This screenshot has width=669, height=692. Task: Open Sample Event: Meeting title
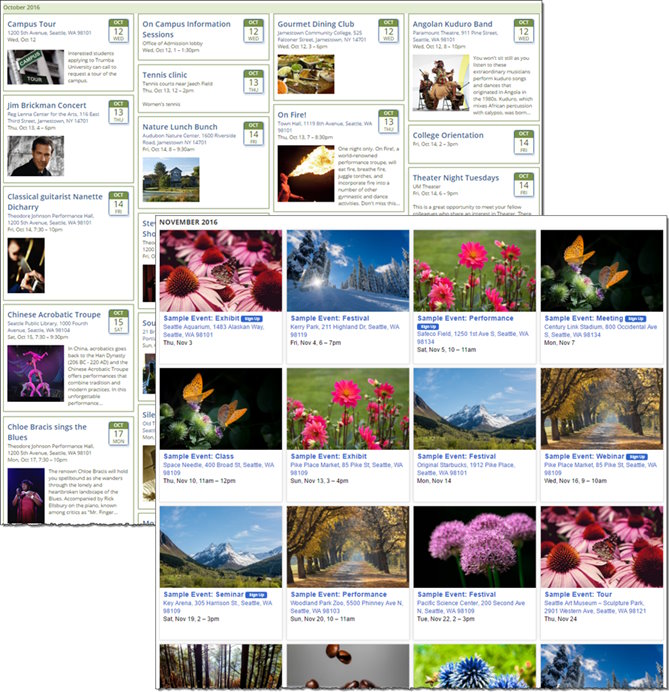(583, 318)
